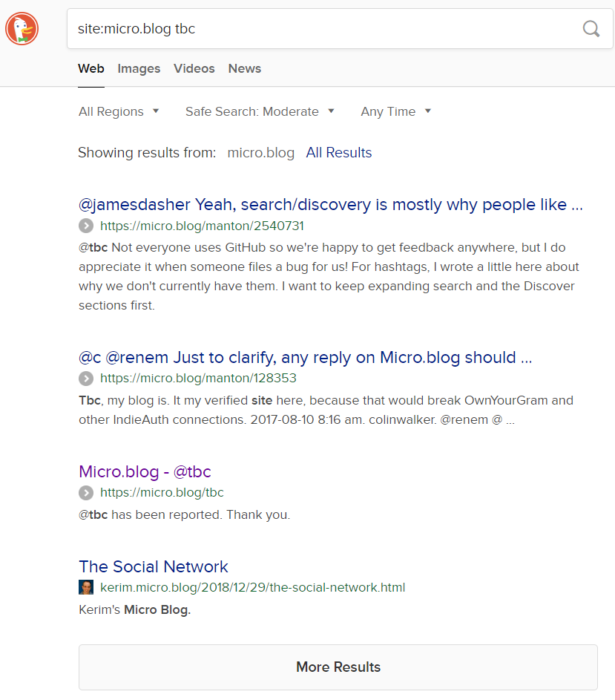Screen dimensions: 615x700
Task: Switch to the Videos tab
Action: pyautogui.click(x=194, y=69)
